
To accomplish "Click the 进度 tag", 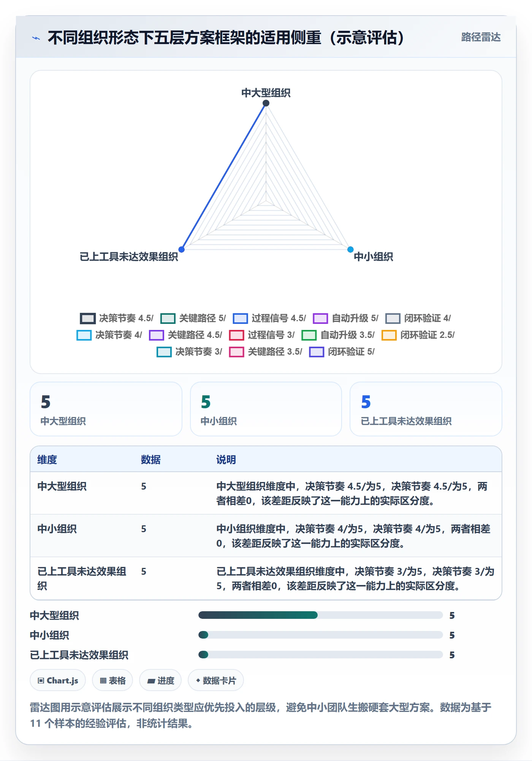I will (x=160, y=680).
